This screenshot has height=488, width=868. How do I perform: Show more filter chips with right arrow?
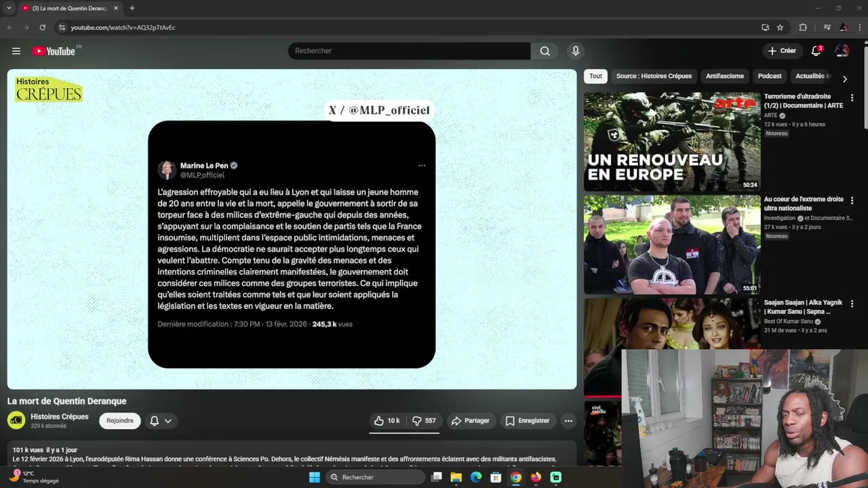pyautogui.click(x=844, y=79)
